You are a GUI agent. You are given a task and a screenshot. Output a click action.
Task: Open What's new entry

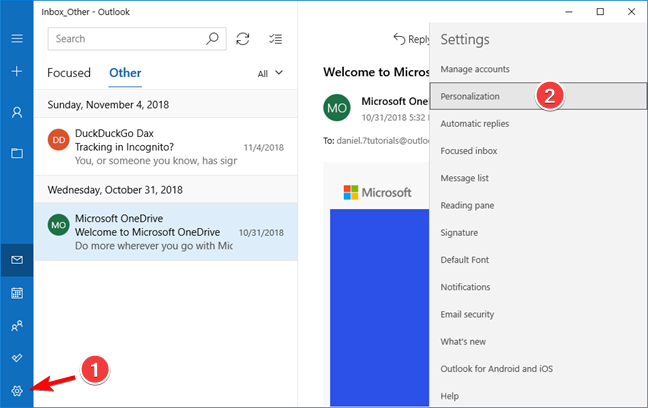(x=538, y=342)
